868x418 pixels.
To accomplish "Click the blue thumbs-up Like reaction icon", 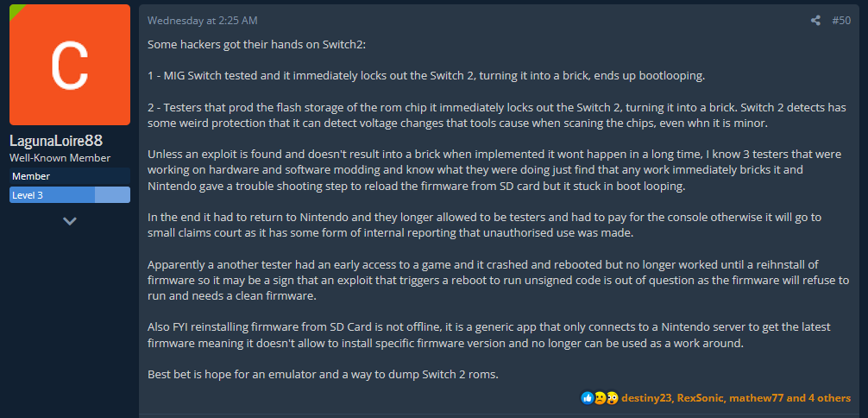I will (587, 397).
